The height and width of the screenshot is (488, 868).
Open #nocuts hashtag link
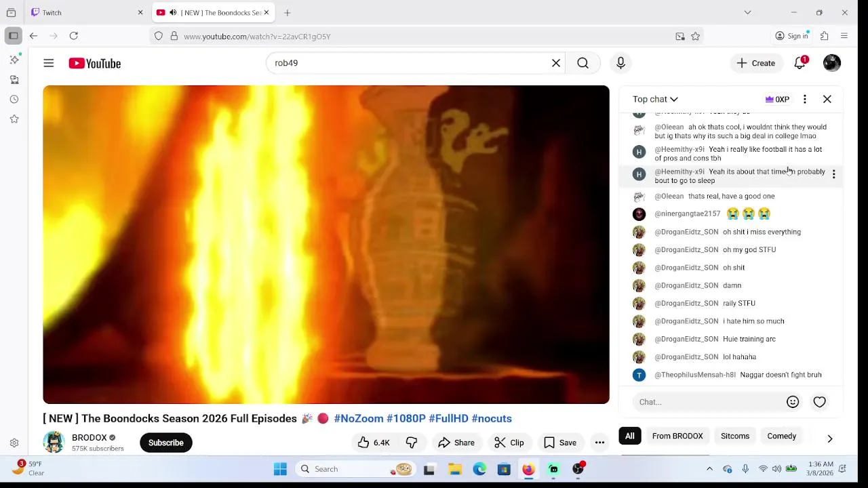pyautogui.click(x=492, y=418)
